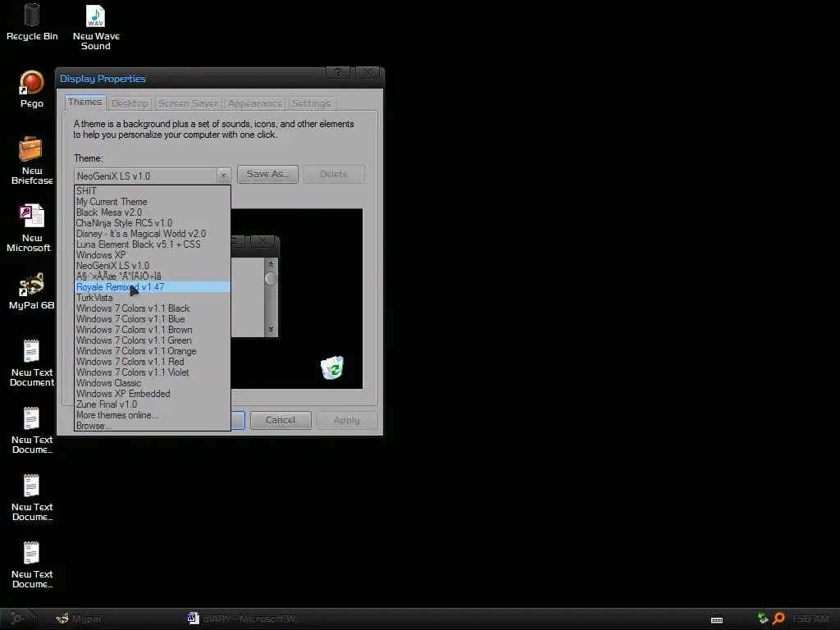Viewport: 840px width, 630px height.
Task: Choose NeoGeniX LS v1.0 in list
Action: 152,266
